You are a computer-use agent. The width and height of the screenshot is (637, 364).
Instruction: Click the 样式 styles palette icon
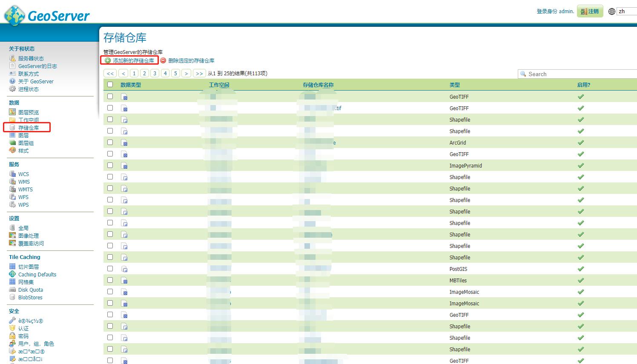click(12, 151)
